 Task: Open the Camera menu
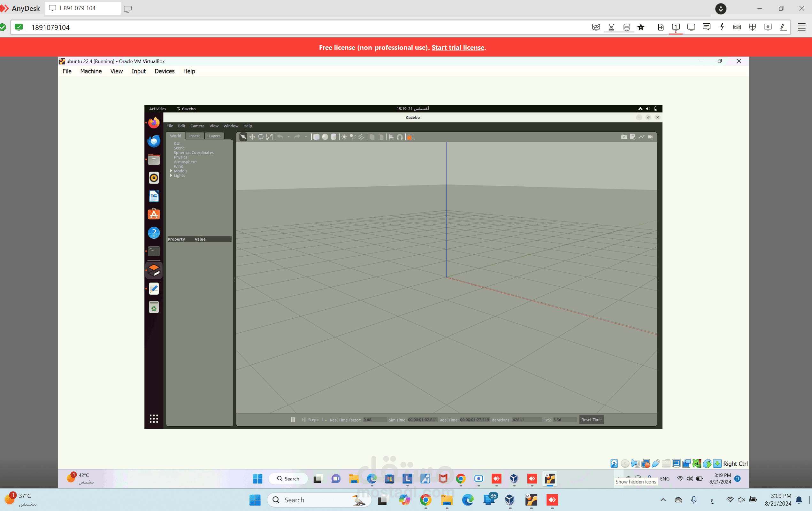coord(197,126)
